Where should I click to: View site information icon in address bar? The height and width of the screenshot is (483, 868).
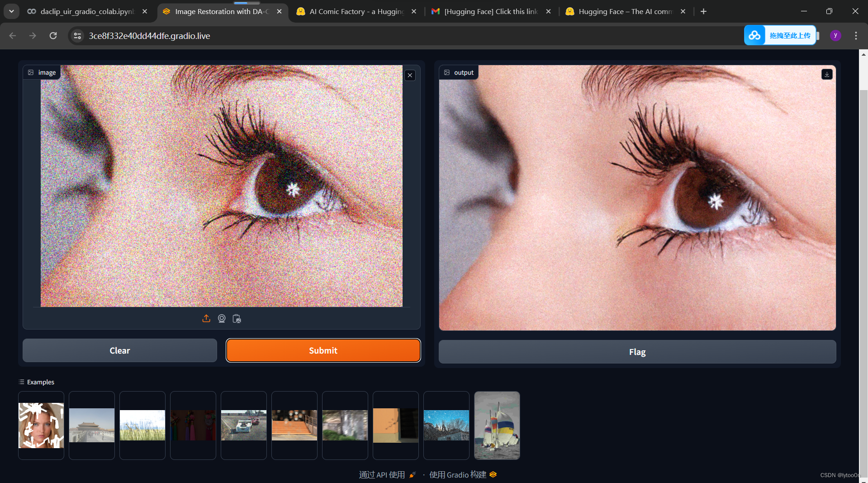pyautogui.click(x=77, y=36)
